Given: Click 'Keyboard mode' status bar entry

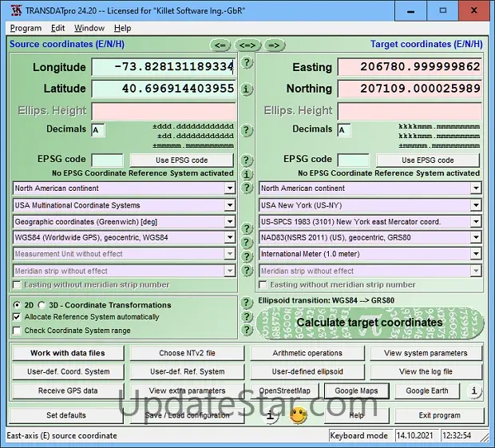Looking at the screenshot, I should coord(359,436).
